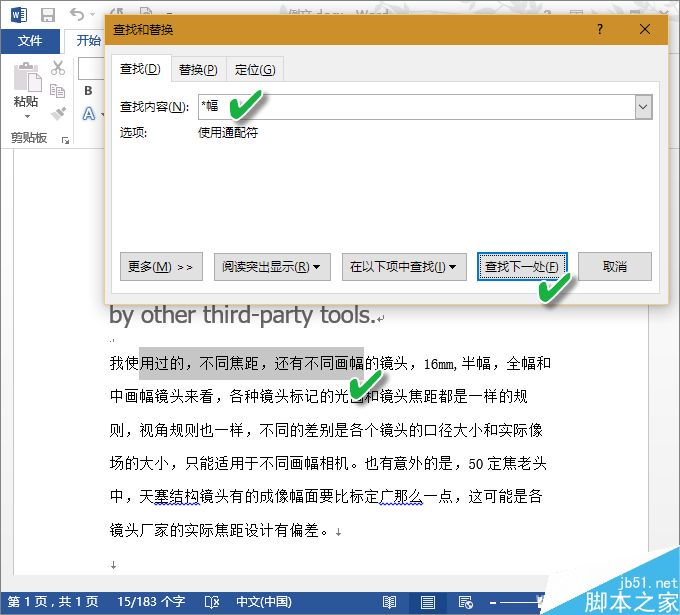Switch to the 替换(P) tab
This screenshot has width=680, height=615.
coord(198,69)
